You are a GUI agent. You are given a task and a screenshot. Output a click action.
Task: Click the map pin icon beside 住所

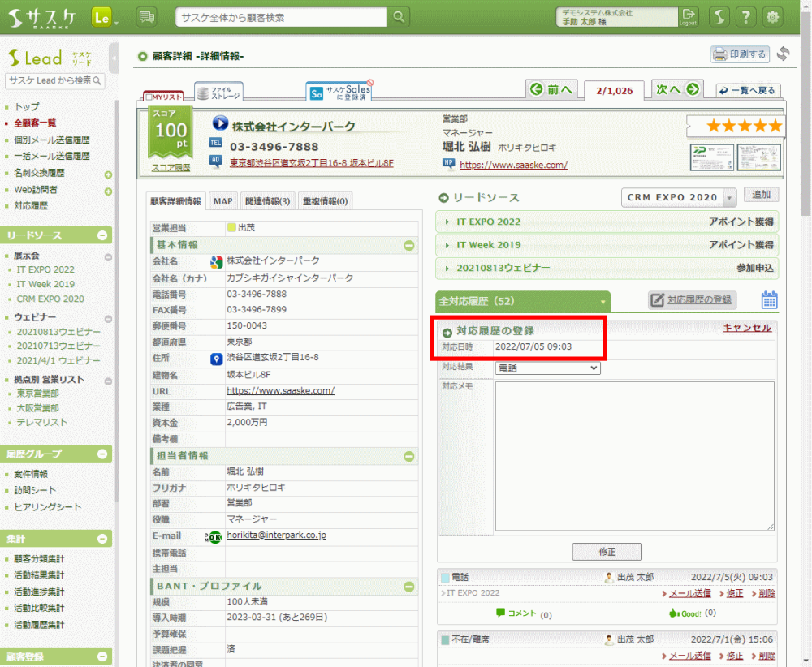216,359
